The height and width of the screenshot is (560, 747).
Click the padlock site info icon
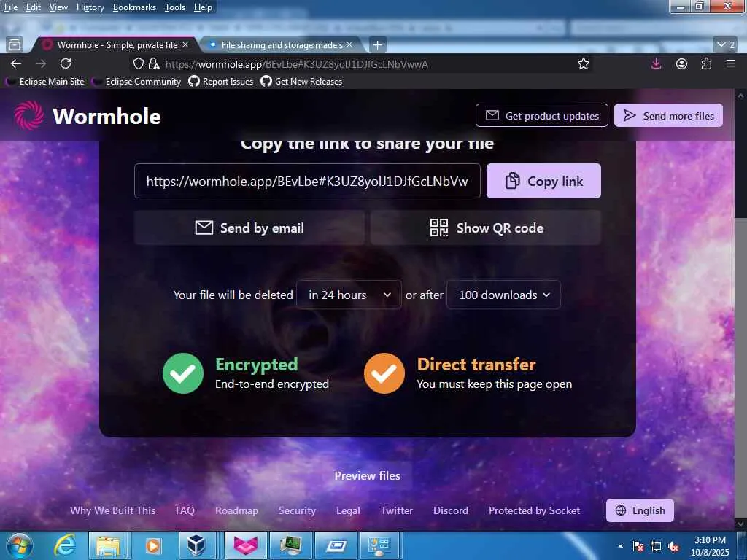coord(154,64)
